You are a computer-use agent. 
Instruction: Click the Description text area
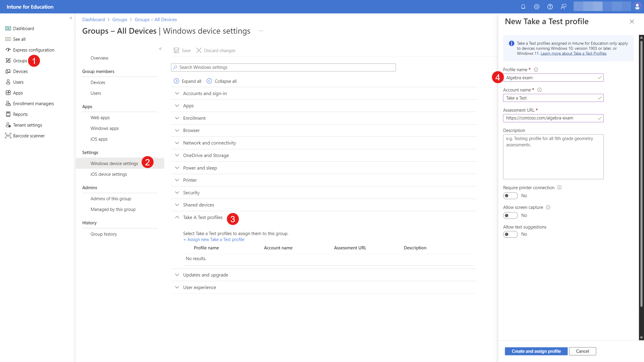pos(553,156)
